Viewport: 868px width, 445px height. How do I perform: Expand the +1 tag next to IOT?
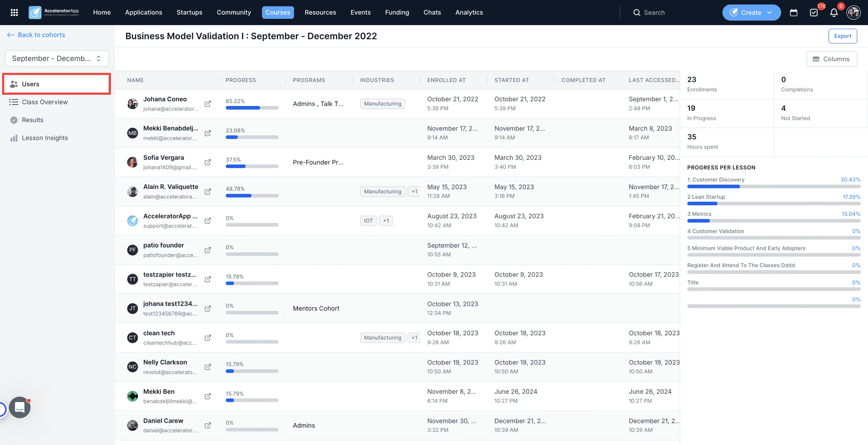click(386, 221)
